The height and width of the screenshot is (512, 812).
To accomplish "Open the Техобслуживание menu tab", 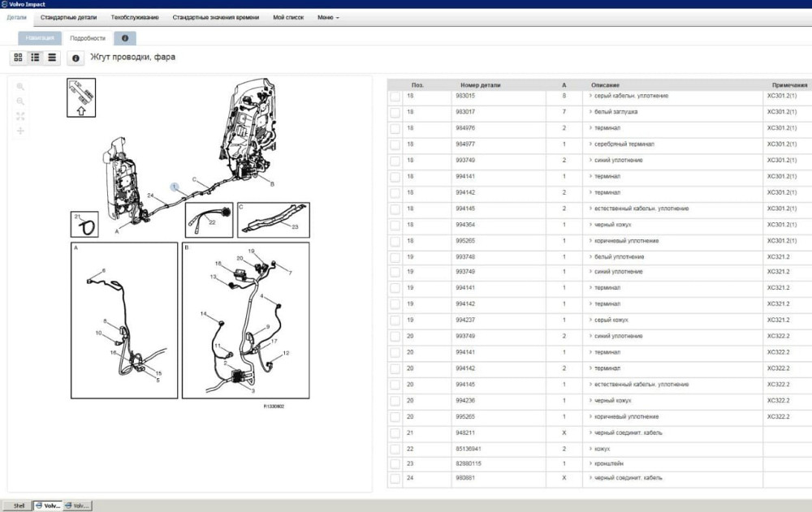I will coord(134,17).
